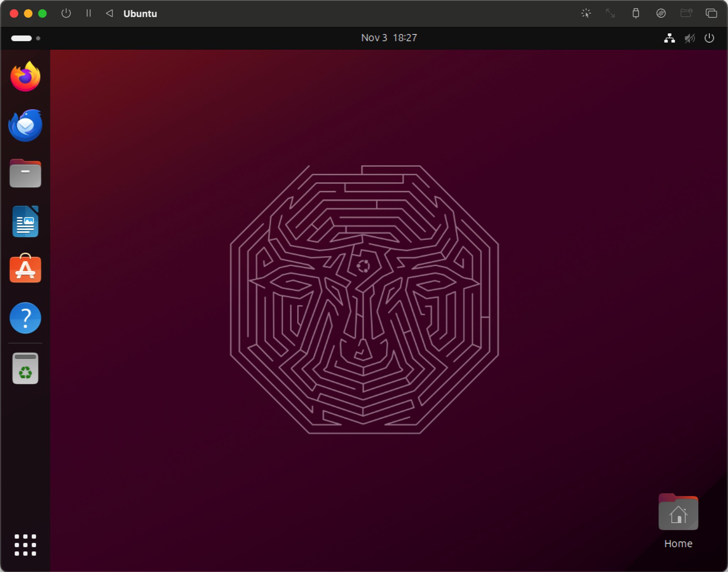Maximize the Ubuntu VM window
Screen dimensions: 728x572
click(42, 13)
